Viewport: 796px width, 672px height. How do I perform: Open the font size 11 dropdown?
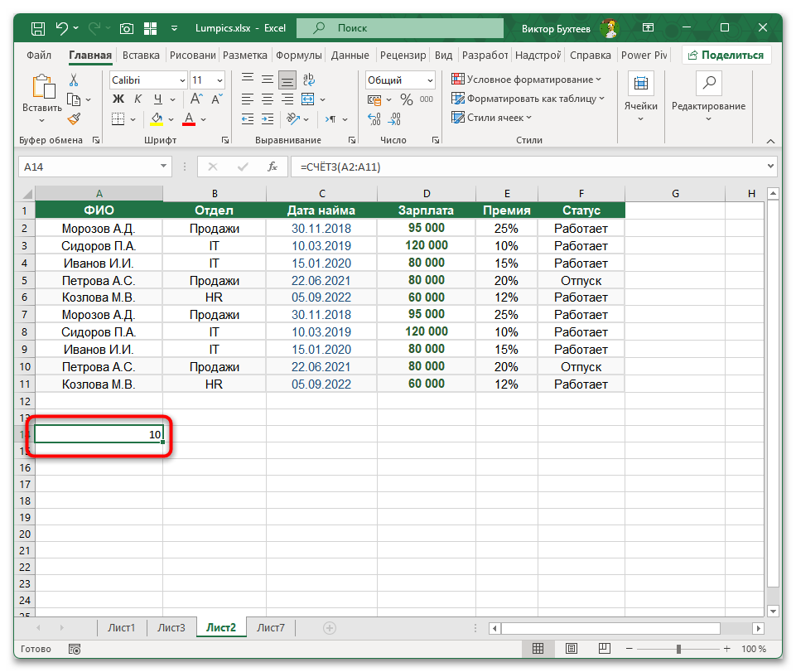pyautogui.click(x=220, y=80)
